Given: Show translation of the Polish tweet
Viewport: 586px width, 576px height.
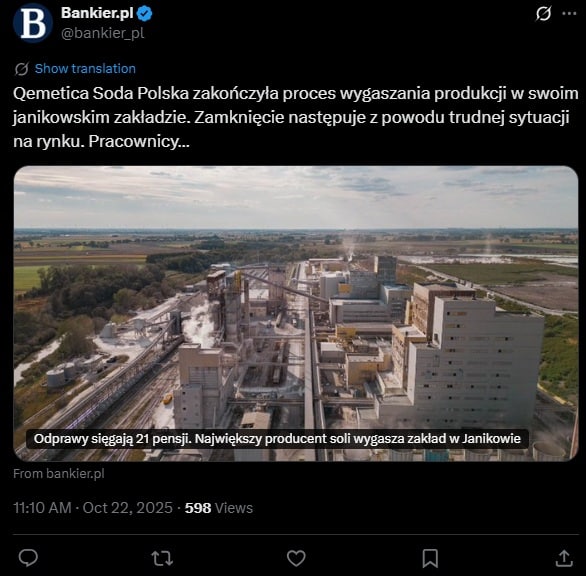Looking at the screenshot, I should tap(85, 69).
